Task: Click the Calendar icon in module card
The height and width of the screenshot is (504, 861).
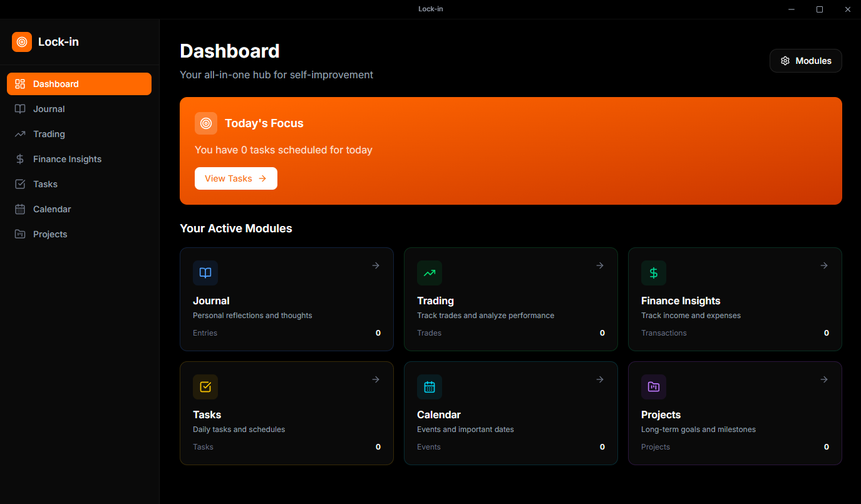Action: 430,387
